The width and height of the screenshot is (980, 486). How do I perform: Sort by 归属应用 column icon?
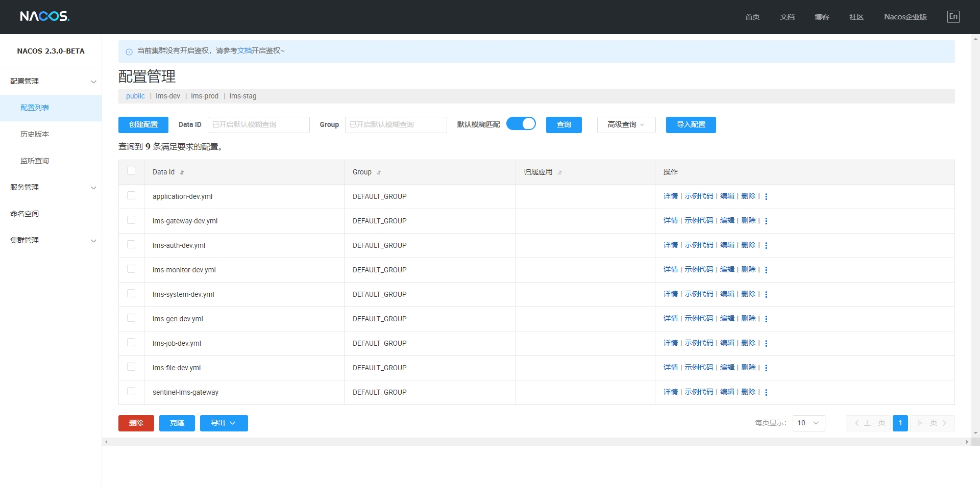560,172
